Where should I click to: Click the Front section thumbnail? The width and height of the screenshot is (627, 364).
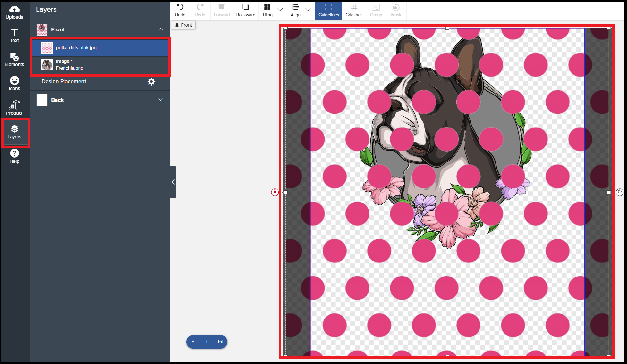point(42,29)
